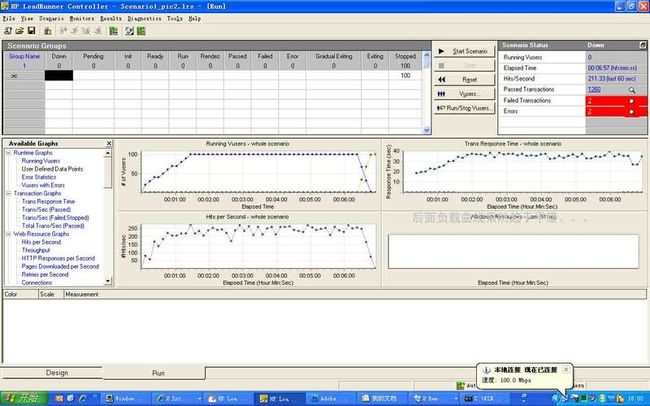This screenshot has height=406, width=650.
Task: Open the Monitors menu
Action: coord(82,19)
